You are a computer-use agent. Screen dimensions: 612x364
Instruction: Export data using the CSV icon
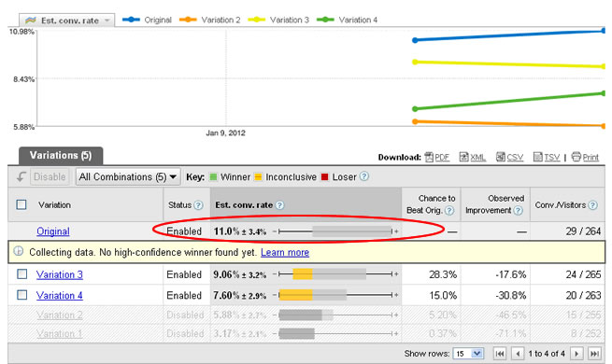(x=501, y=157)
